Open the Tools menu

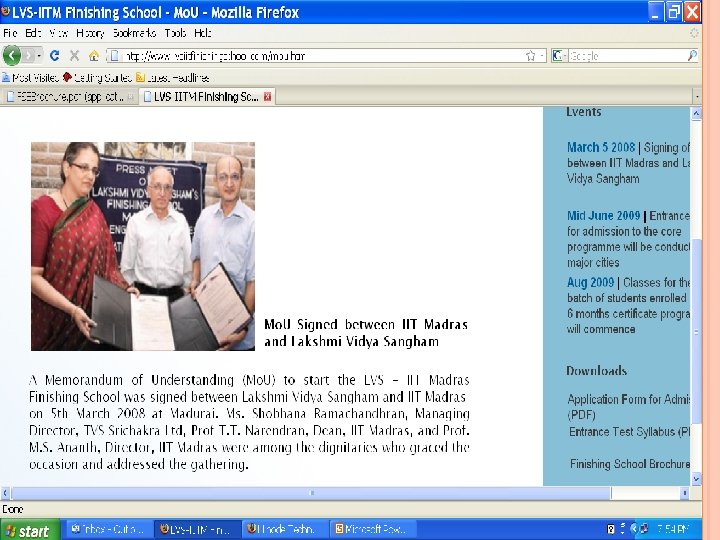pyautogui.click(x=175, y=33)
